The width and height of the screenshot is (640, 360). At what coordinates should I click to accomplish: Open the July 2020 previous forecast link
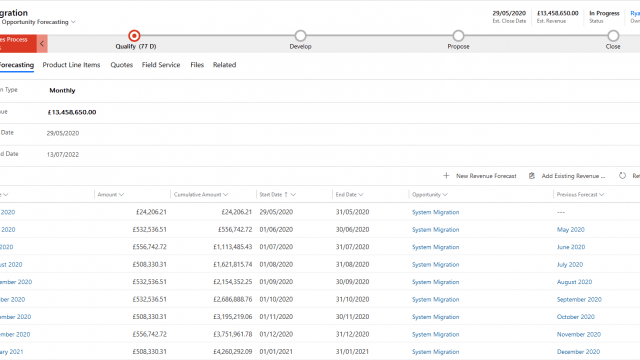570,264
